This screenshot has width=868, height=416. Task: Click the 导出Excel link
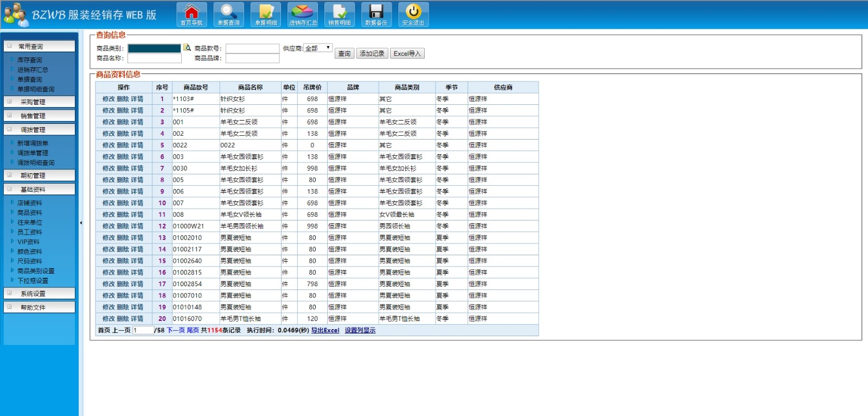[x=325, y=330]
